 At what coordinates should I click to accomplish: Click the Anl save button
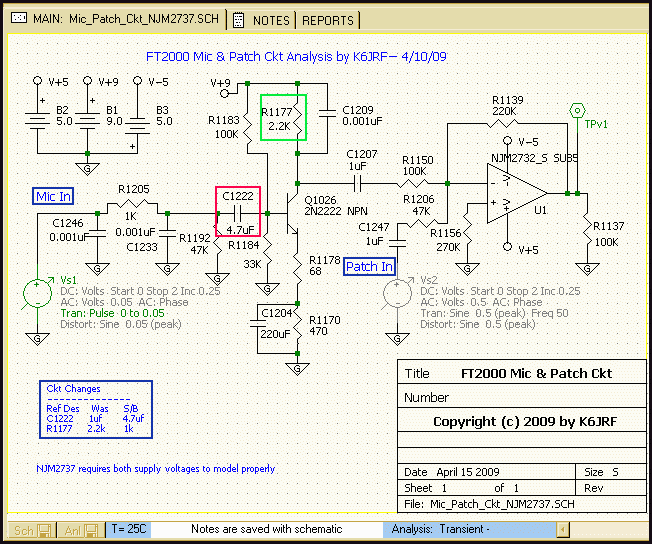pos(81,530)
